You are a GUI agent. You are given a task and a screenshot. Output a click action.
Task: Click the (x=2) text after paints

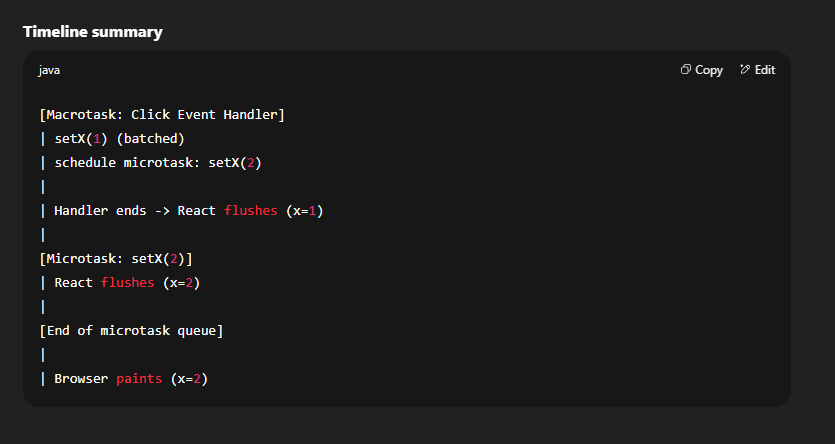tap(189, 379)
